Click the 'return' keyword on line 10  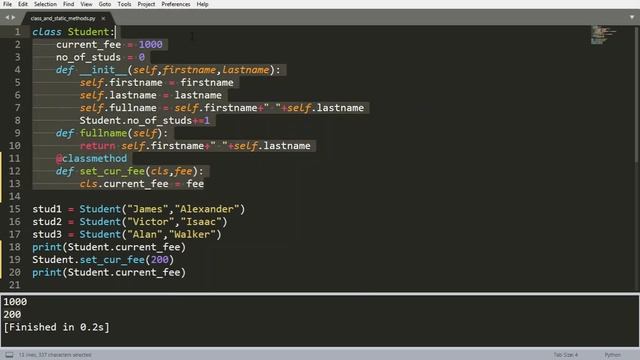[98, 146]
